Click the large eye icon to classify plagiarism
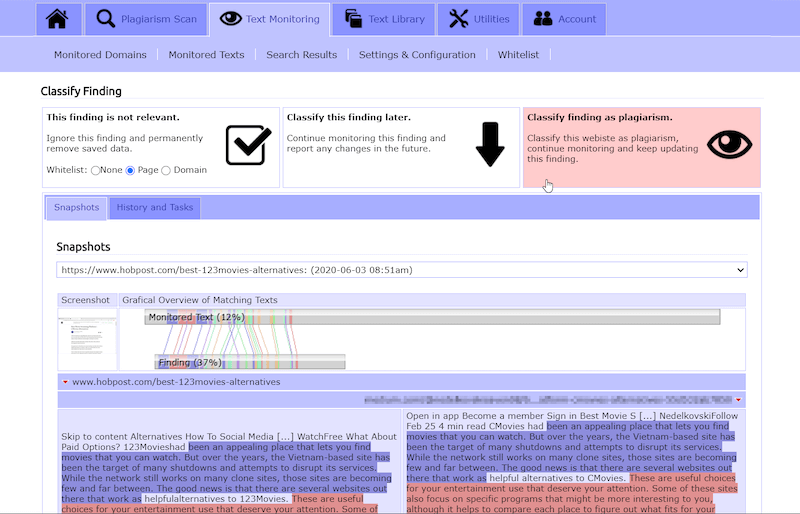Image resolution: width=800 pixels, height=514 pixels. click(730, 144)
